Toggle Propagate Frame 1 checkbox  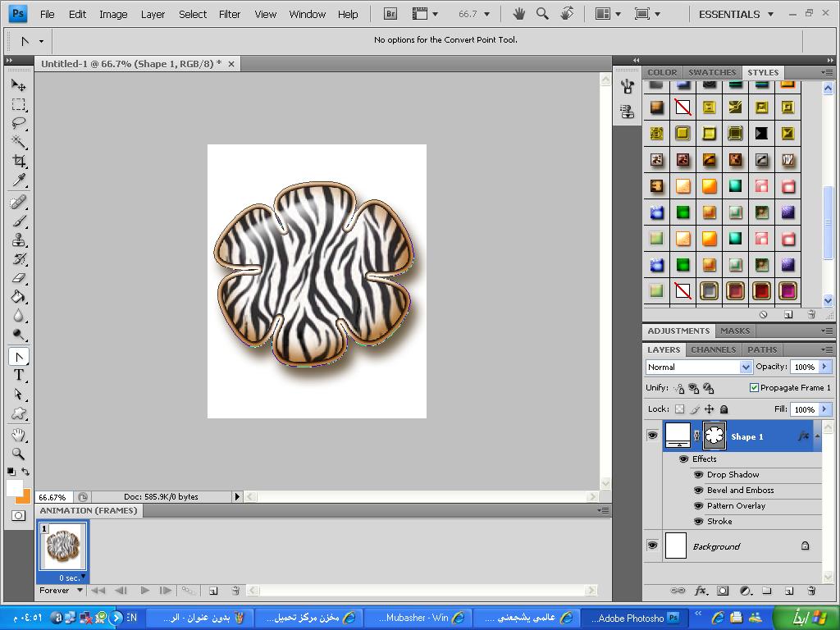[x=754, y=387]
